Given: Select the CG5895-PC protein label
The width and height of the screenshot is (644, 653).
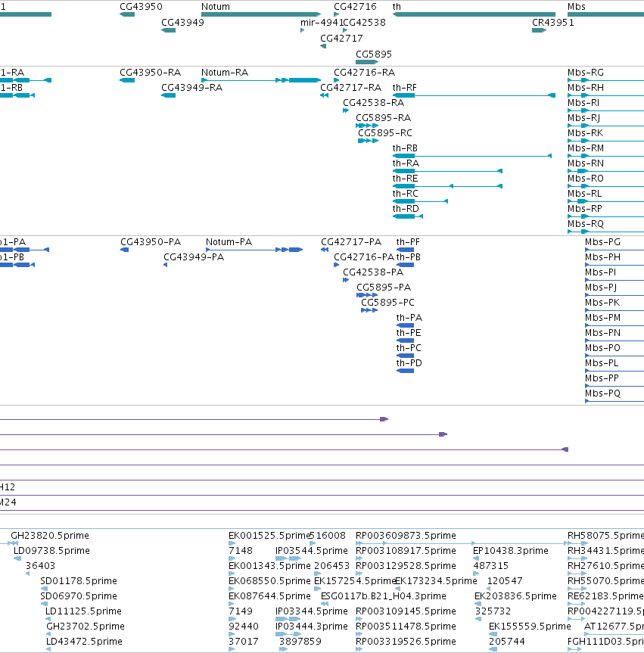Looking at the screenshot, I should (387, 303).
